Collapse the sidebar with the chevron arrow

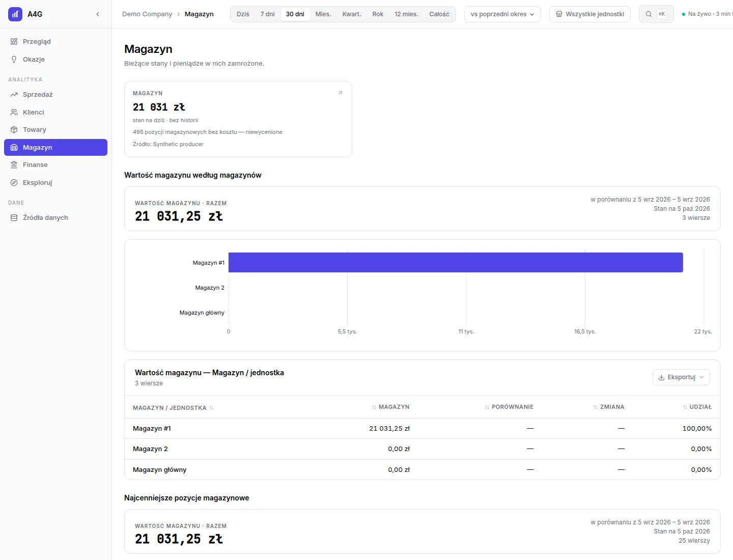[x=98, y=14]
